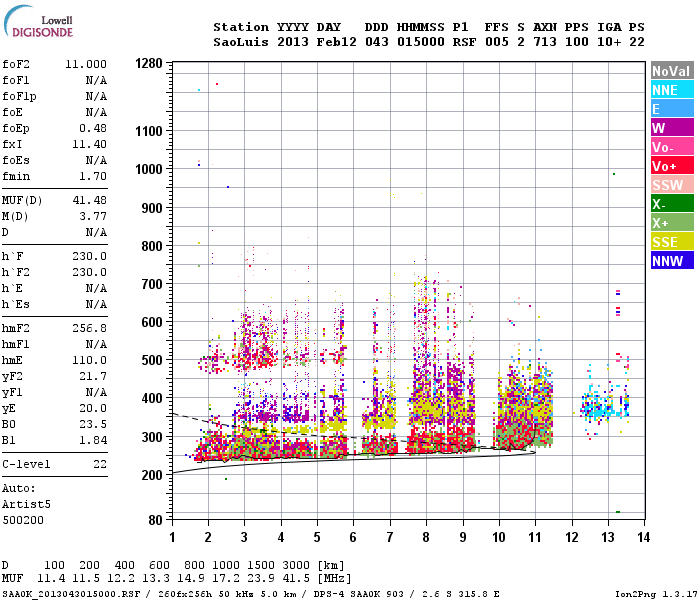Select the NoVal legend swatch

point(672,71)
